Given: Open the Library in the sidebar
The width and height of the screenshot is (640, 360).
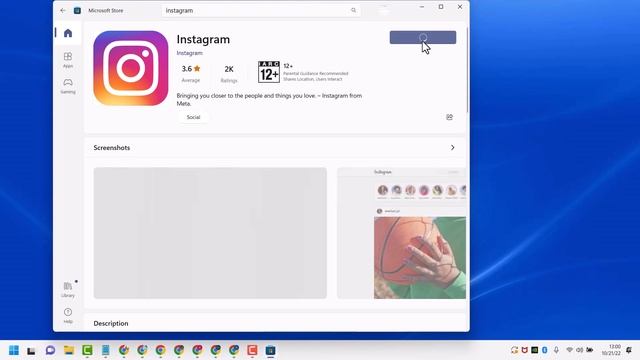Looking at the screenshot, I should coord(68,289).
